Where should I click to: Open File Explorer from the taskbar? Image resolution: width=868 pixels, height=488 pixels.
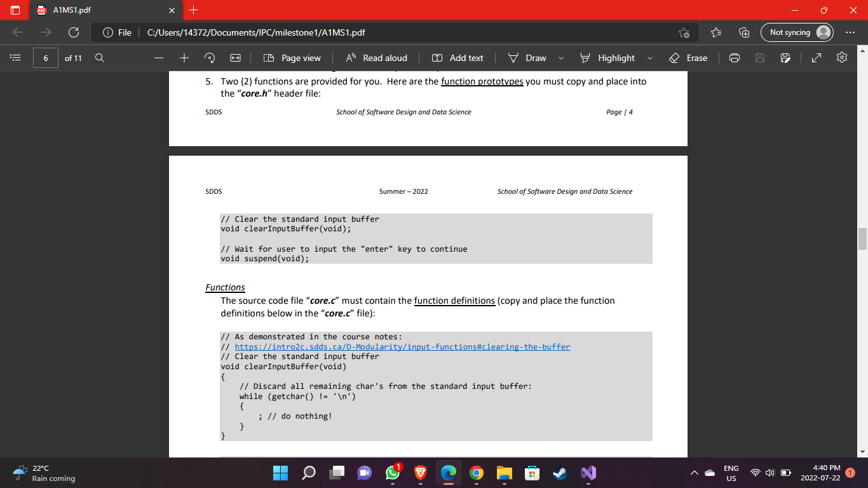504,473
